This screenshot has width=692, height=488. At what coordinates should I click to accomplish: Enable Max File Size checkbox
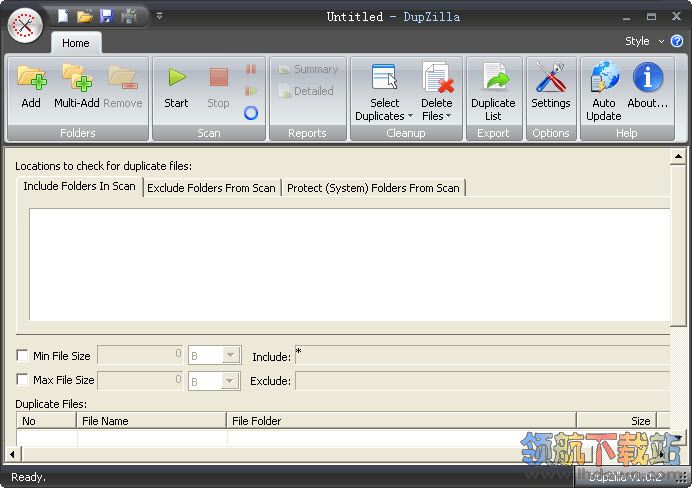pyautogui.click(x=22, y=379)
